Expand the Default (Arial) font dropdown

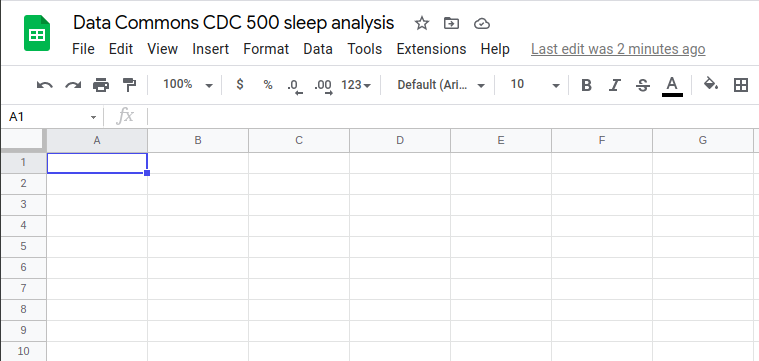440,85
